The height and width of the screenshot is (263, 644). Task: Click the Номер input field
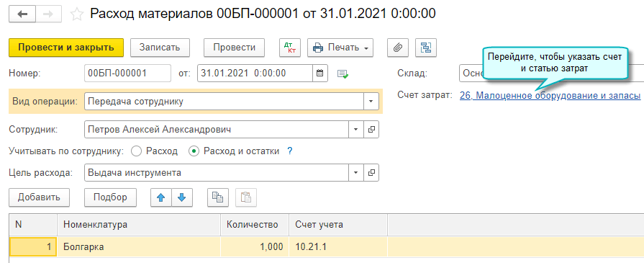[127, 73]
